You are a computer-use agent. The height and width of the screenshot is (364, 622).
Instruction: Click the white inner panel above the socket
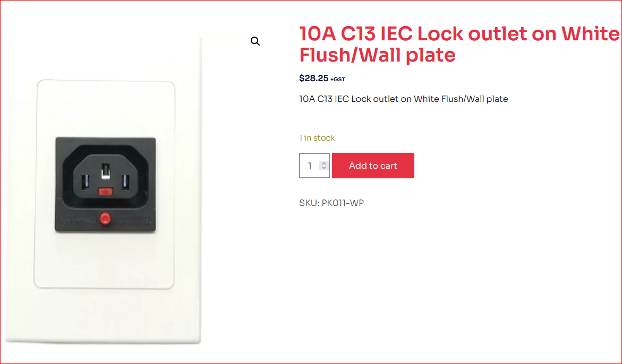105,109
